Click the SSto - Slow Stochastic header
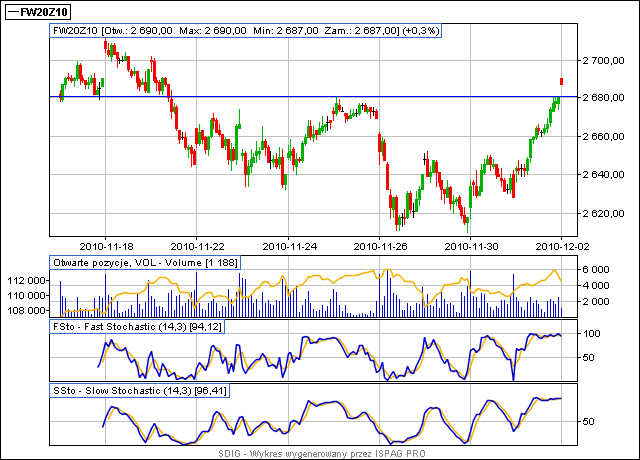The height and width of the screenshot is (460, 640). pyautogui.click(x=140, y=391)
